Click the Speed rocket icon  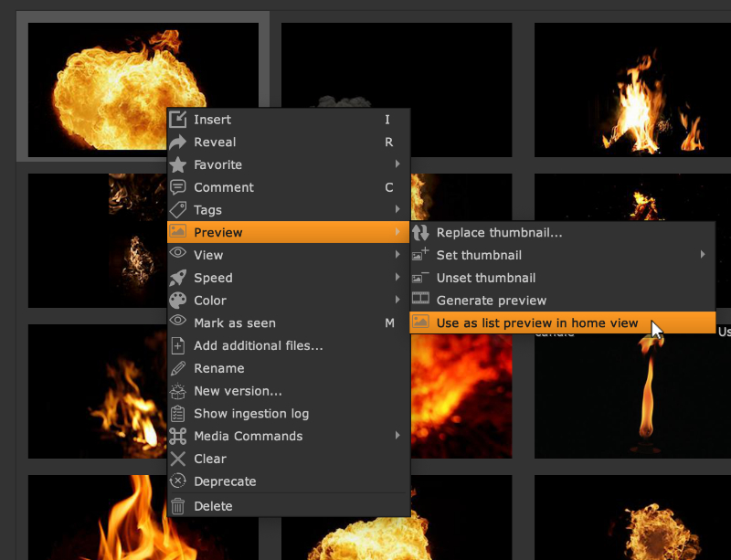click(x=178, y=278)
